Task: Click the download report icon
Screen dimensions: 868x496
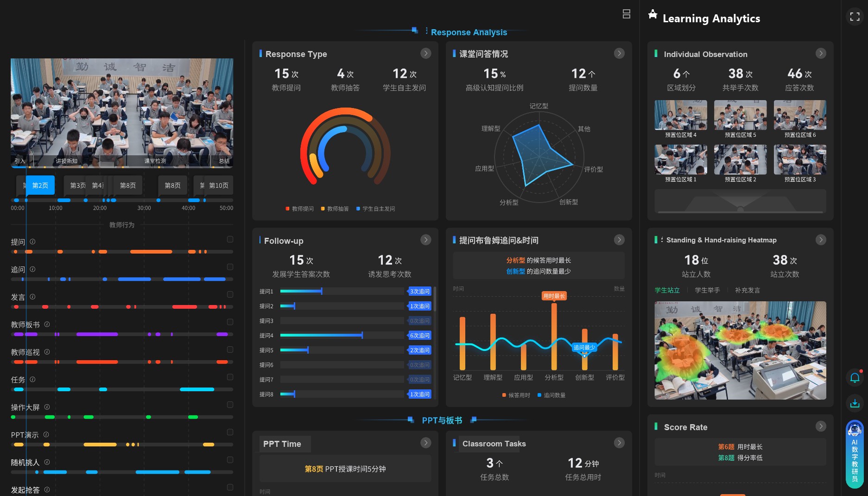Action: point(855,403)
